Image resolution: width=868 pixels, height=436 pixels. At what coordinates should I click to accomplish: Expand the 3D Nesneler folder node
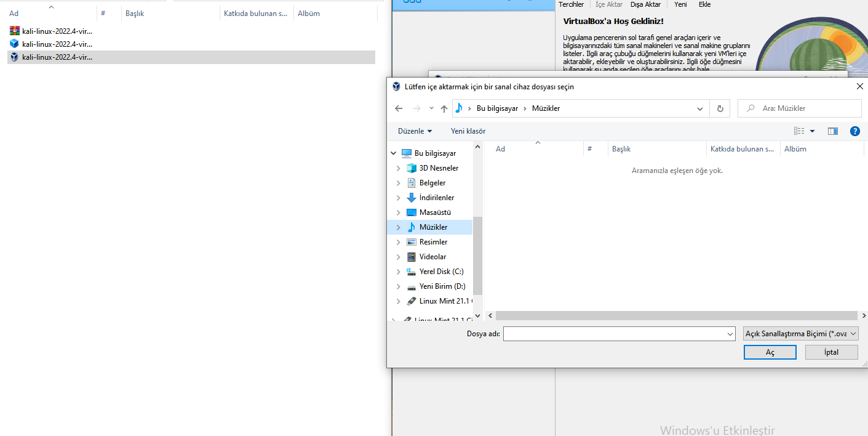[399, 168]
